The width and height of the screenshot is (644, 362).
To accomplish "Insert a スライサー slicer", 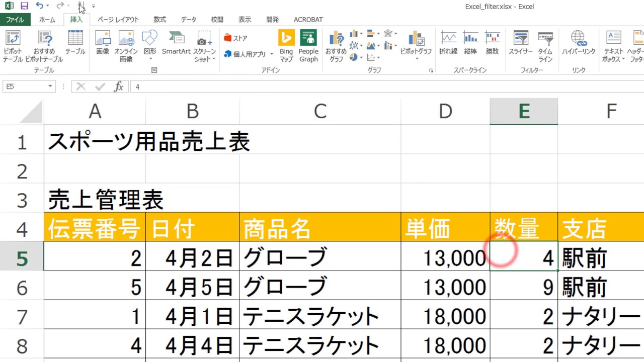I will tap(521, 43).
